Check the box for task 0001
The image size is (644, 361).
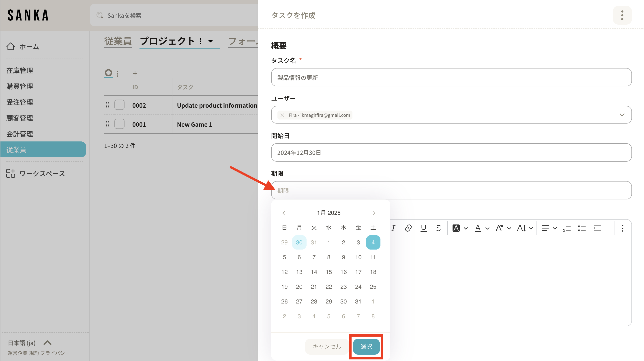point(119,124)
